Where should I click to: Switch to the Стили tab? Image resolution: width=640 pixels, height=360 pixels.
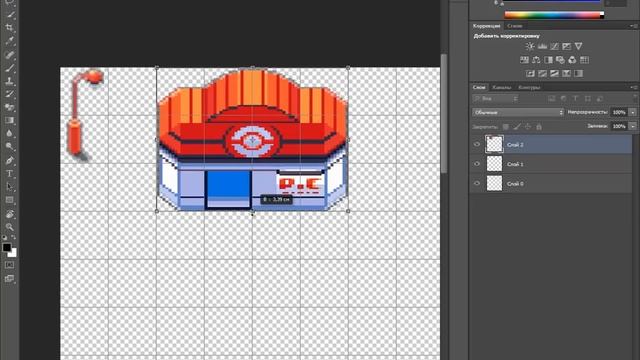[514, 26]
